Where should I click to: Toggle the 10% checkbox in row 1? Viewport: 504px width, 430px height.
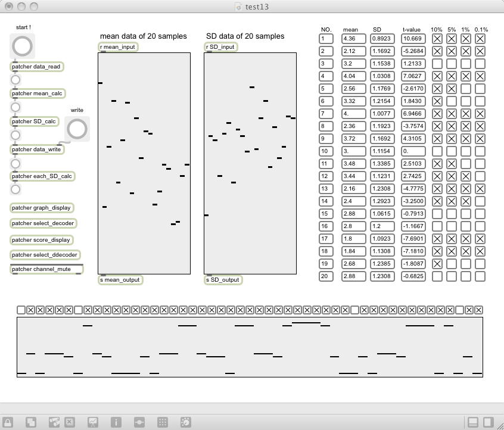[x=437, y=39]
